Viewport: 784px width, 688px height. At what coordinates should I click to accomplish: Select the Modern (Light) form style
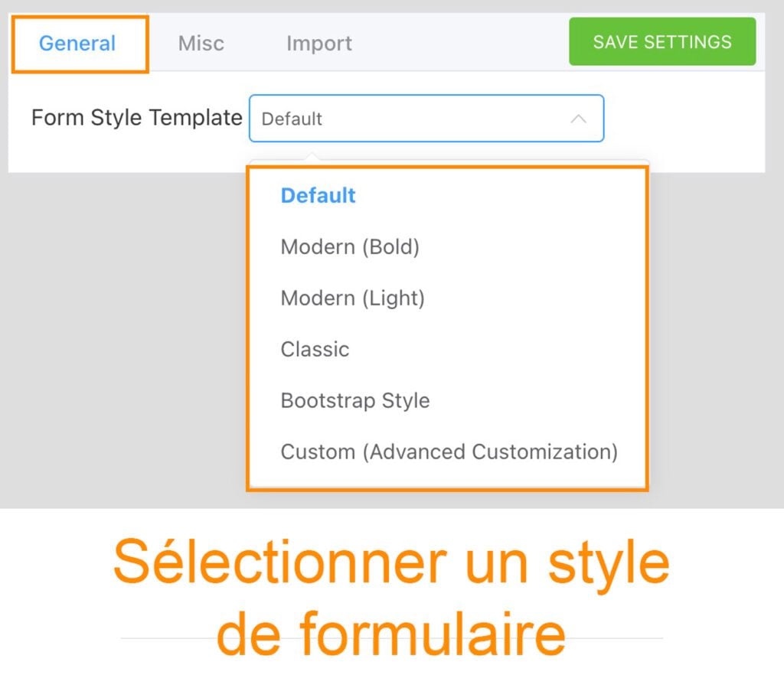(x=352, y=298)
